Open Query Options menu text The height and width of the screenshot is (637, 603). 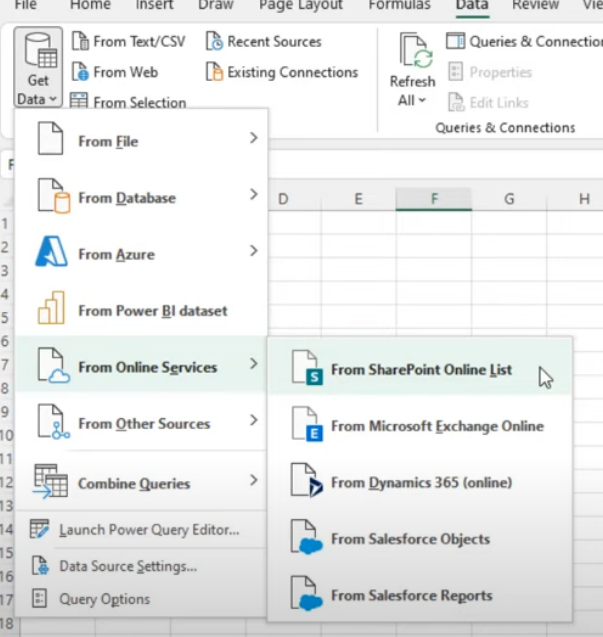(104, 599)
